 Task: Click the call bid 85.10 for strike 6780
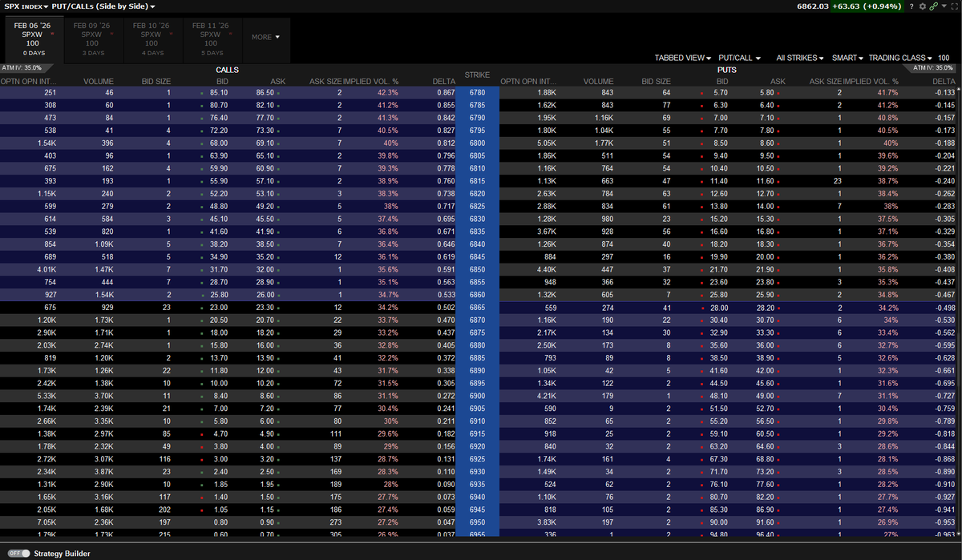pos(218,93)
